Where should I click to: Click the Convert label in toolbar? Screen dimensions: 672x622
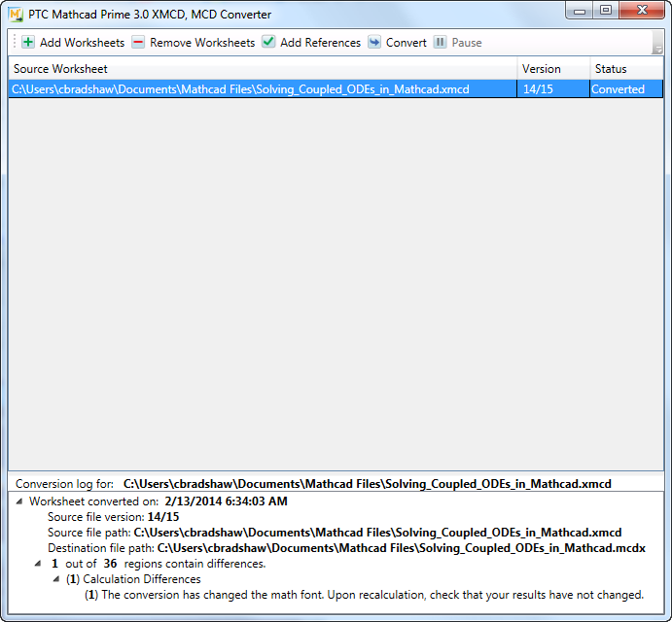point(407,43)
